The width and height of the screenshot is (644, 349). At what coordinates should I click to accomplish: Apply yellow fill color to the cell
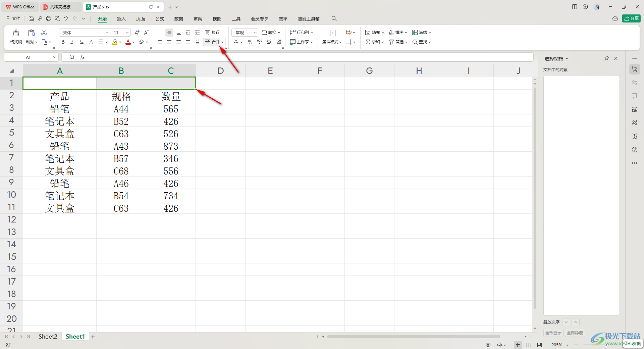click(115, 42)
